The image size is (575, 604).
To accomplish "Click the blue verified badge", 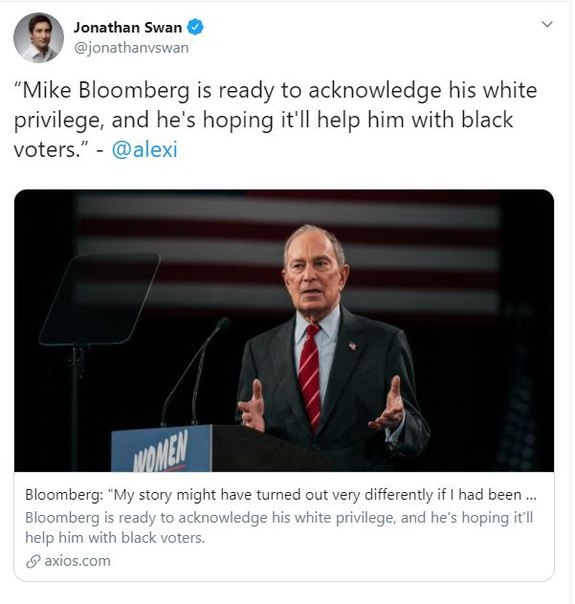I will [x=195, y=27].
